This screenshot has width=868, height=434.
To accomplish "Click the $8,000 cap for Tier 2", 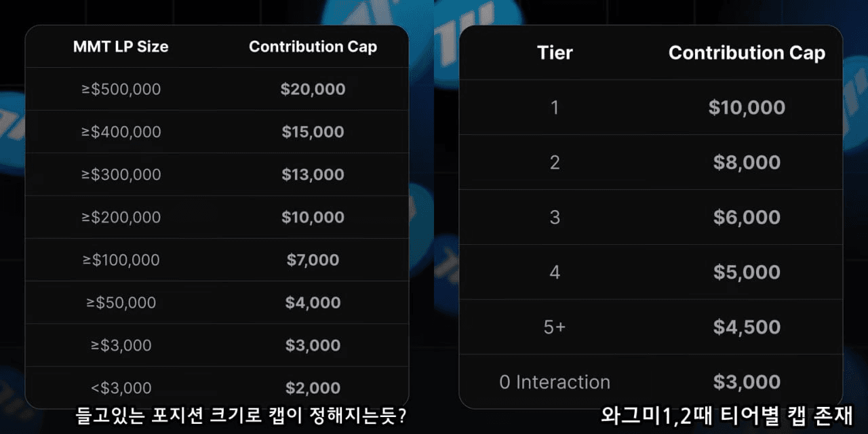I will (x=747, y=163).
